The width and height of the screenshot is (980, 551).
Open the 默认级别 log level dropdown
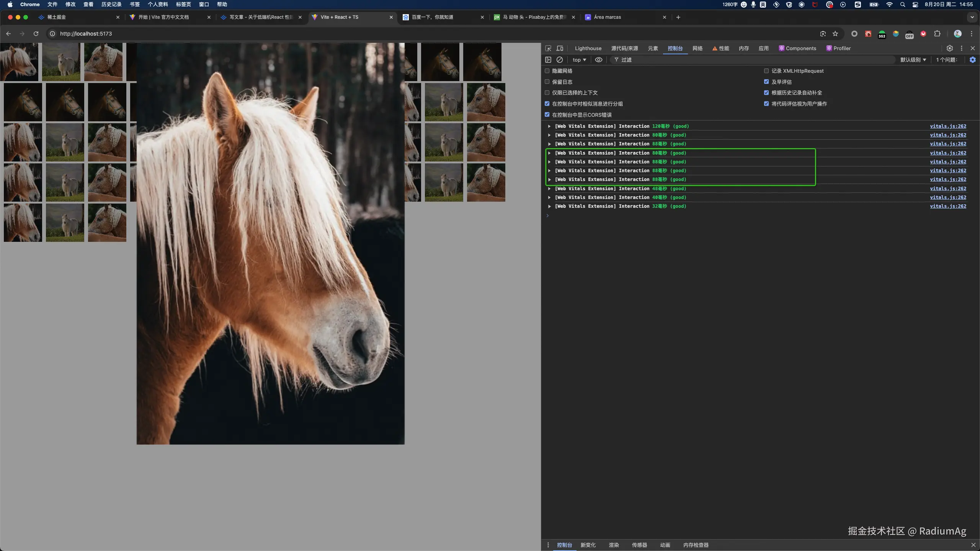point(913,60)
